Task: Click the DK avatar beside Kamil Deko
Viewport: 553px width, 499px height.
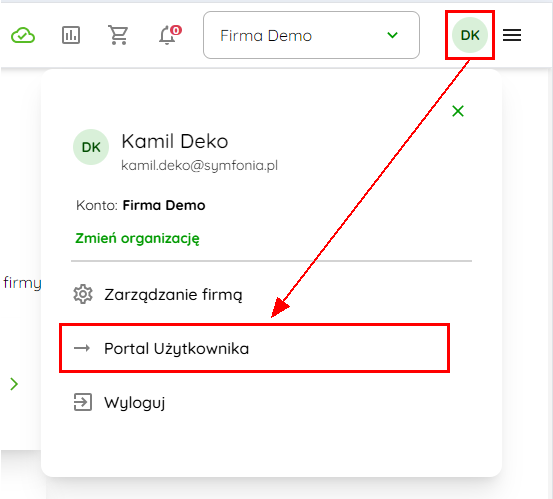Action: [91, 147]
